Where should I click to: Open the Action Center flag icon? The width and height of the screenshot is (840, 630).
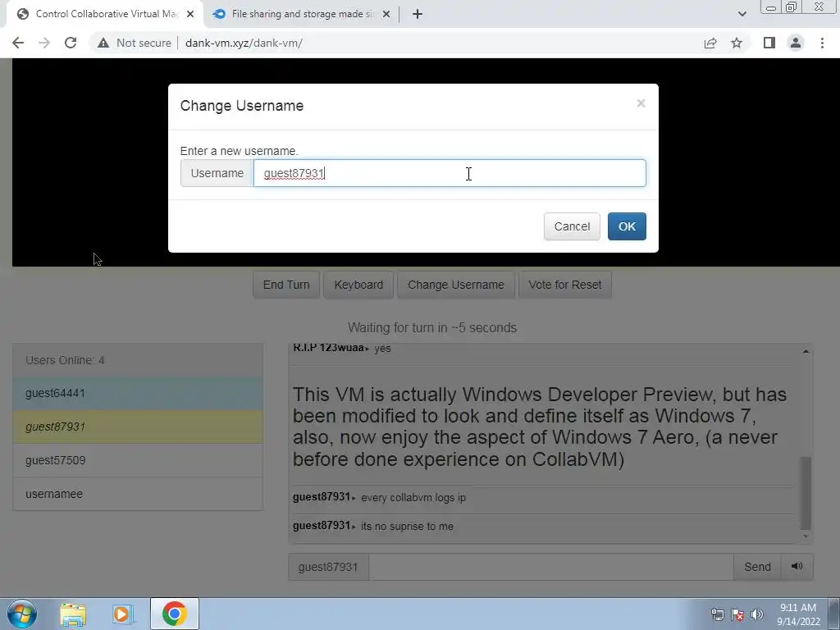pos(737,614)
